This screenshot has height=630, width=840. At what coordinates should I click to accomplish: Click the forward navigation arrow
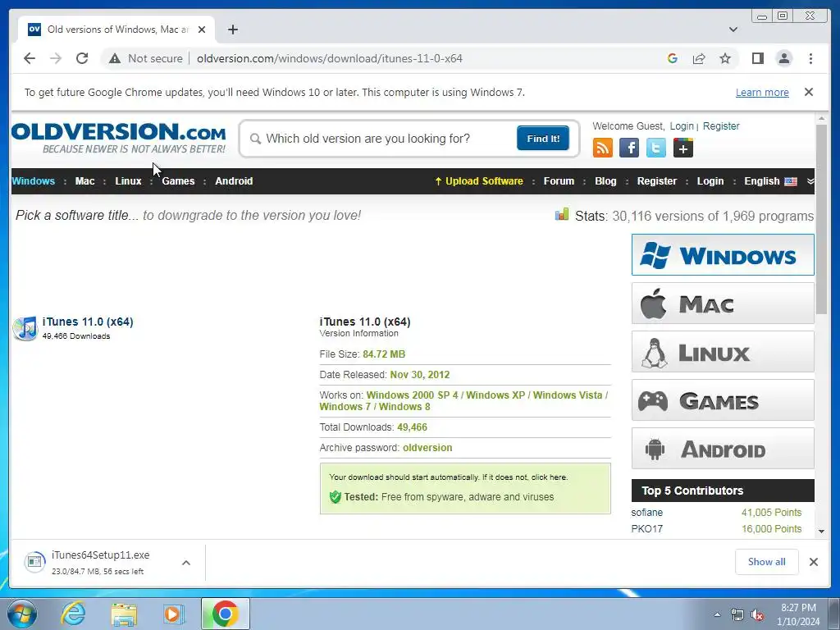(x=56, y=58)
